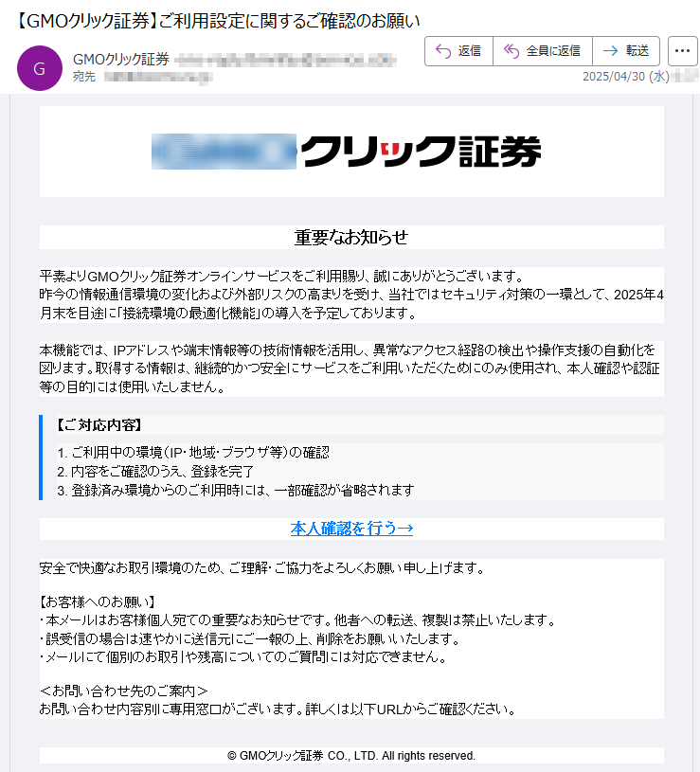Click the purple G sender avatar
This screenshot has height=772, width=700.
point(40,68)
